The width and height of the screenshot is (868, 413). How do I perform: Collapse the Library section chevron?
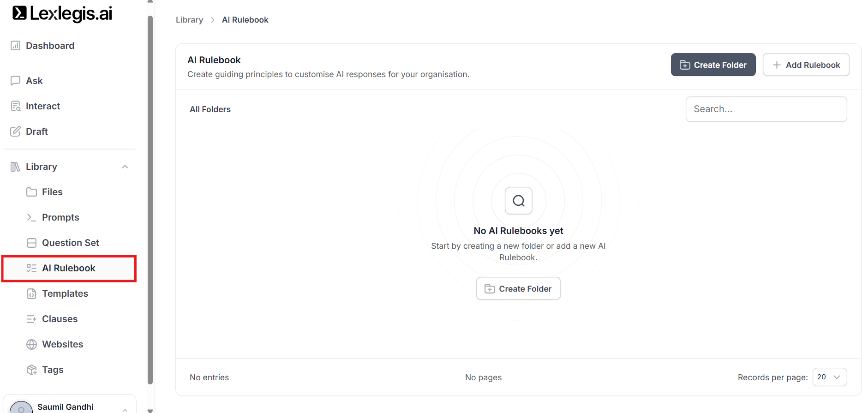pos(125,167)
